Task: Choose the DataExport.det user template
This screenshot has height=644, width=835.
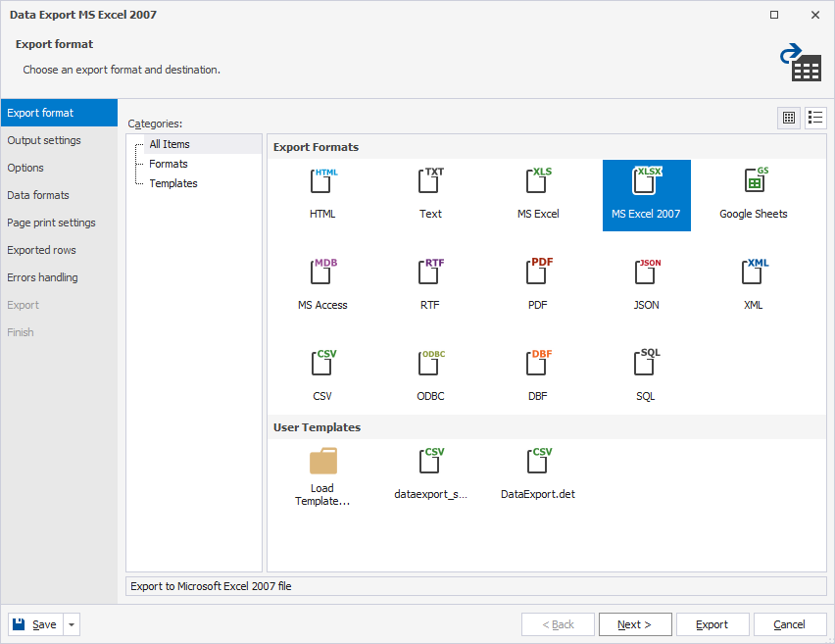Action: [538, 464]
